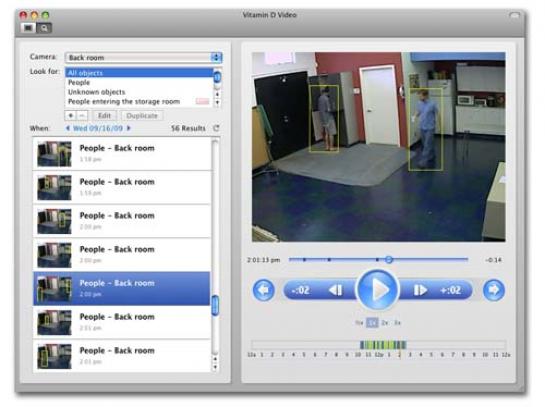Jump back with the -:02 button
The height and width of the screenshot is (407, 545).
coord(301,290)
